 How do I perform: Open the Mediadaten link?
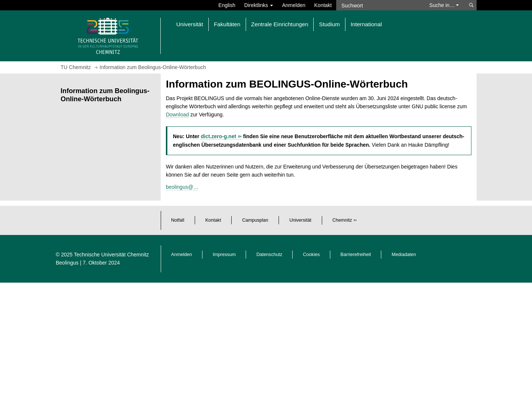[x=404, y=255]
